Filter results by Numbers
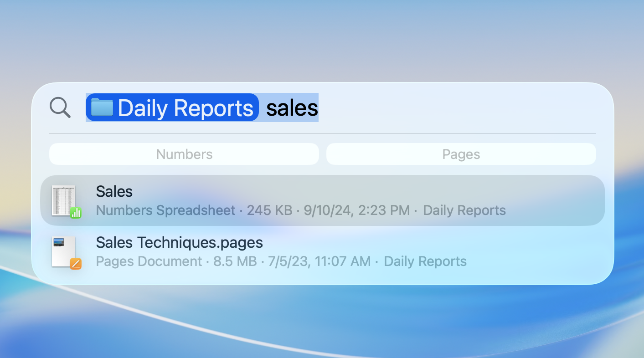Screen dimensions: 644x358 tap(184, 154)
